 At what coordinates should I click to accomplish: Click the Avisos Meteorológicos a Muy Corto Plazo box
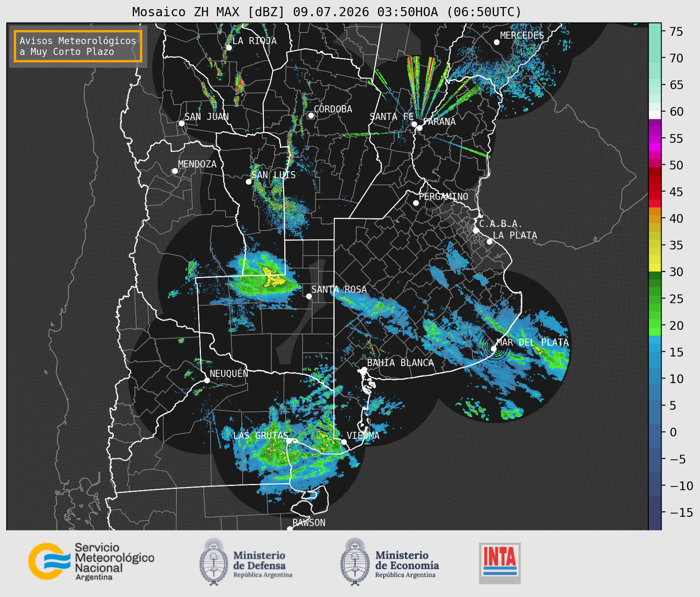point(78,46)
